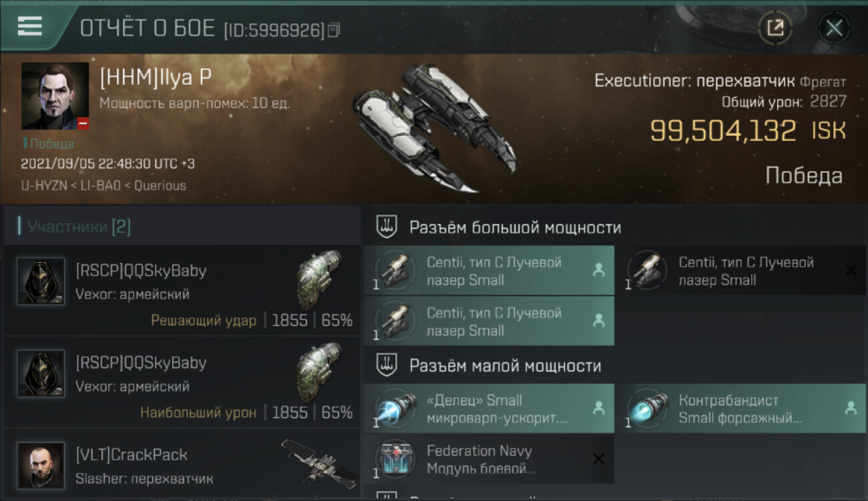This screenshot has width=868, height=501.
Task: Click the Executioner ship image
Action: [x=434, y=127]
